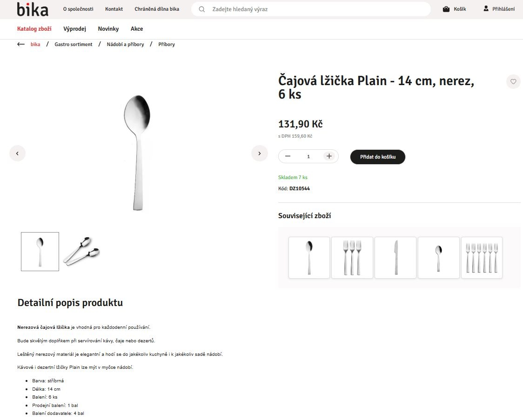Navigate to Nádobí a příbory breadcrumb
The height and width of the screenshot is (420, 523).
pyautogui.click(x=125, y=45)
